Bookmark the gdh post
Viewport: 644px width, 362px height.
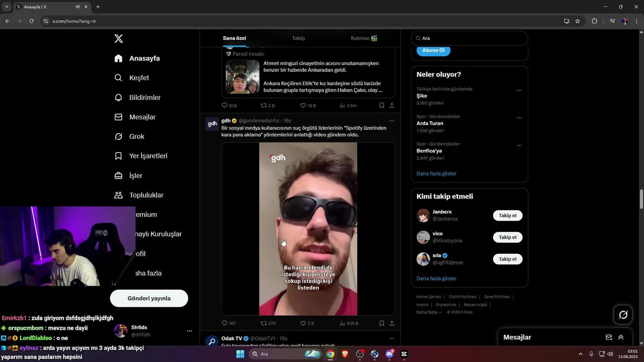pos(382,323)
